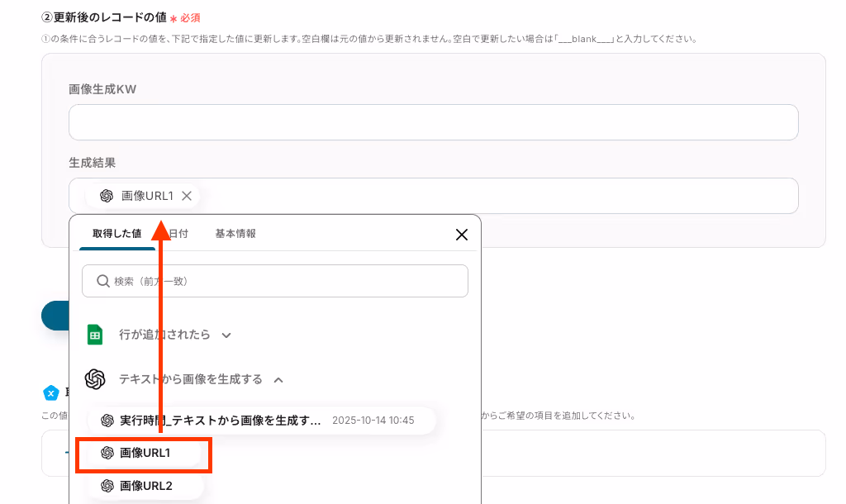Switch to the 取得した値 tab
Viewport: 846px width, 504px height.
pyautogui.click(x=117, y=234)
